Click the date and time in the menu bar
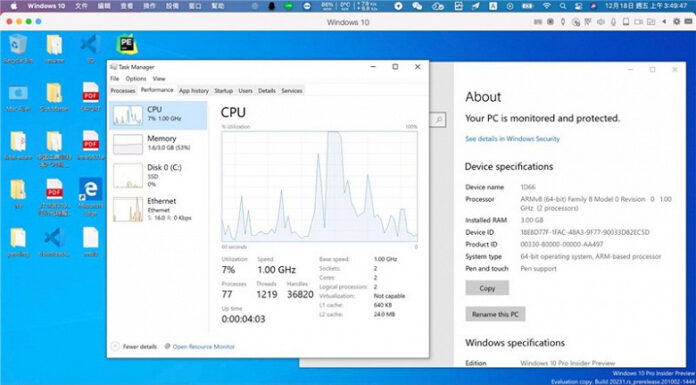 647,6
